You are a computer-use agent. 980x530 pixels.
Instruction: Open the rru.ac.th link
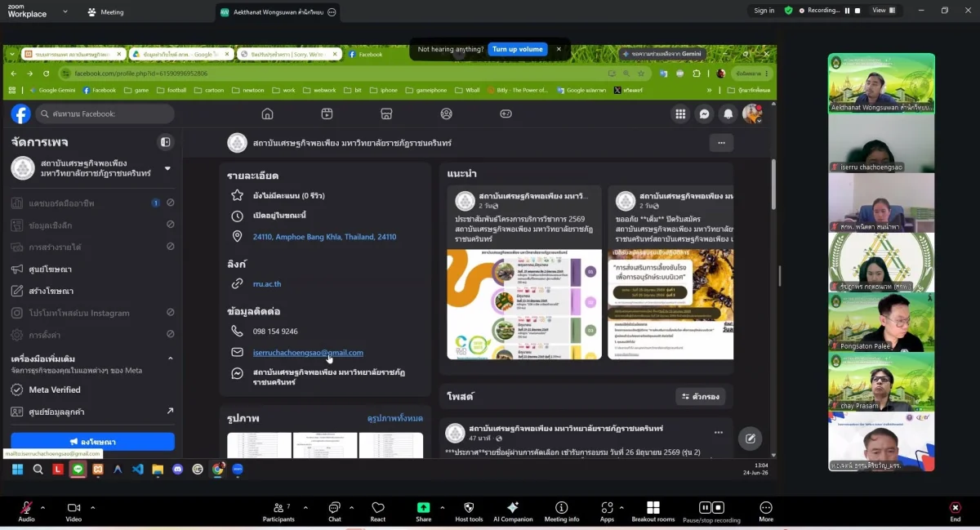point(267,284)
